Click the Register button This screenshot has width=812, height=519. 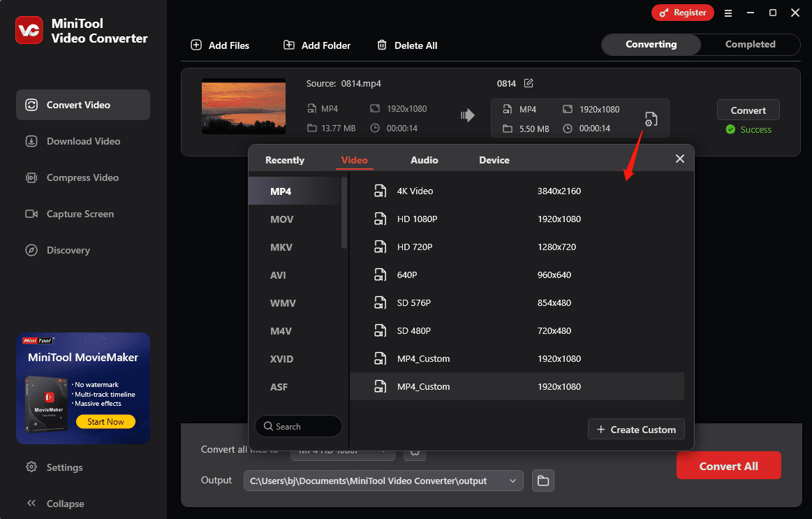(683, 13)
